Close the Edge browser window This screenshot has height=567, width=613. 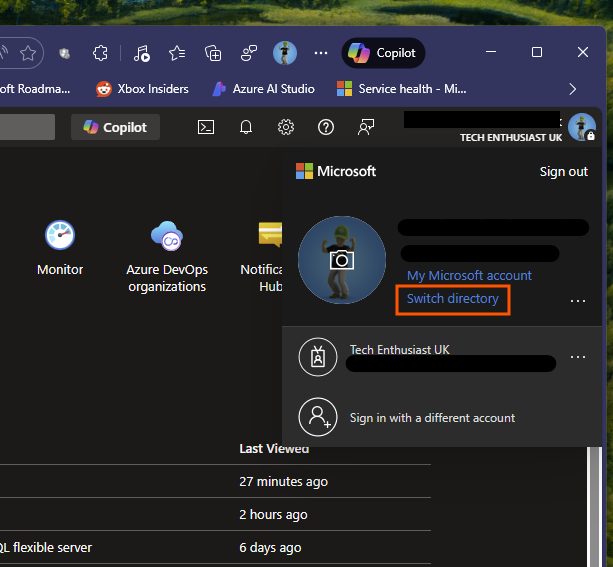pos(583,52)
